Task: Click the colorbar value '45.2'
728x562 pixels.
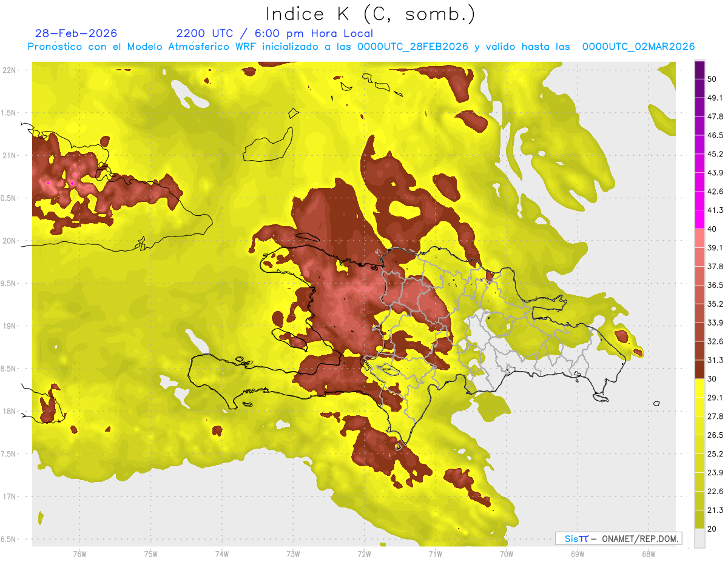Action: [x=715, y=154]
